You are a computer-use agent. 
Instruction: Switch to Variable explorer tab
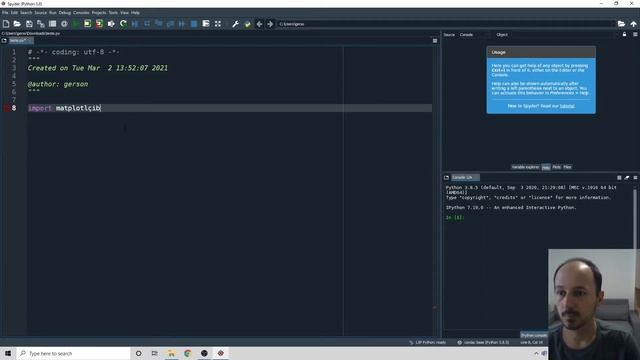525,167
